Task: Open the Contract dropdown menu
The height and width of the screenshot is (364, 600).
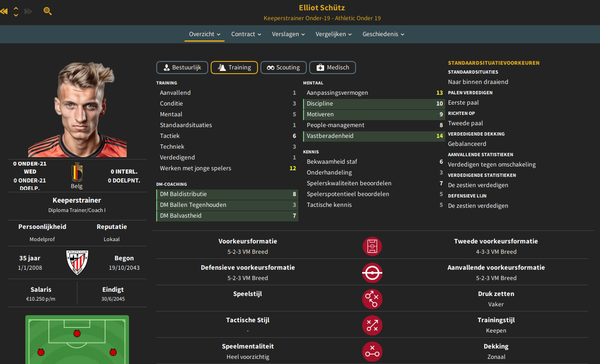Action: coord(246,34)
